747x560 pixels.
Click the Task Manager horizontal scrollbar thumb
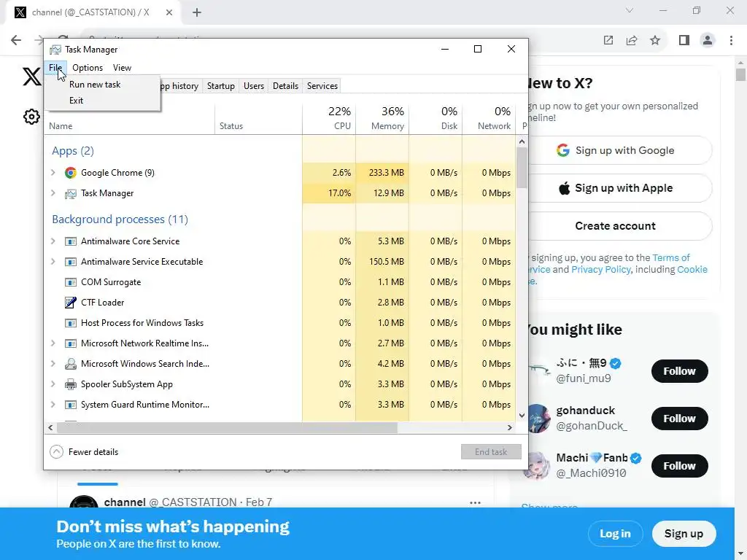[x=228, y=427]
